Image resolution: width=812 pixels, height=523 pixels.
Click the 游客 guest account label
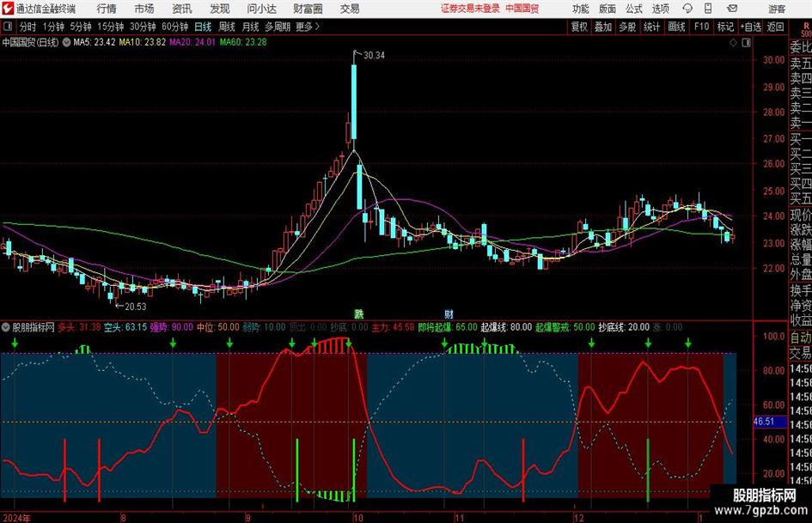[777, 9]
